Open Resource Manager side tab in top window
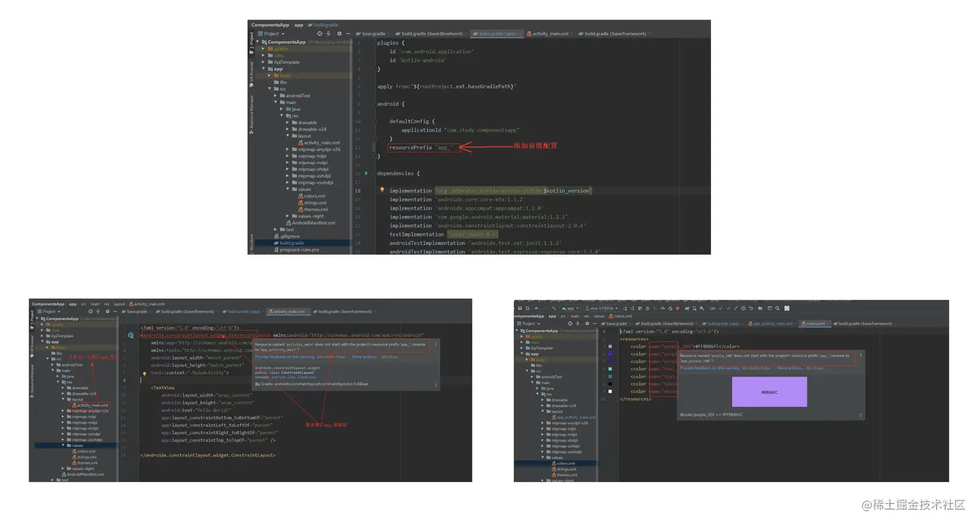Viewport: 980px width, 526px height. (251, 113)
